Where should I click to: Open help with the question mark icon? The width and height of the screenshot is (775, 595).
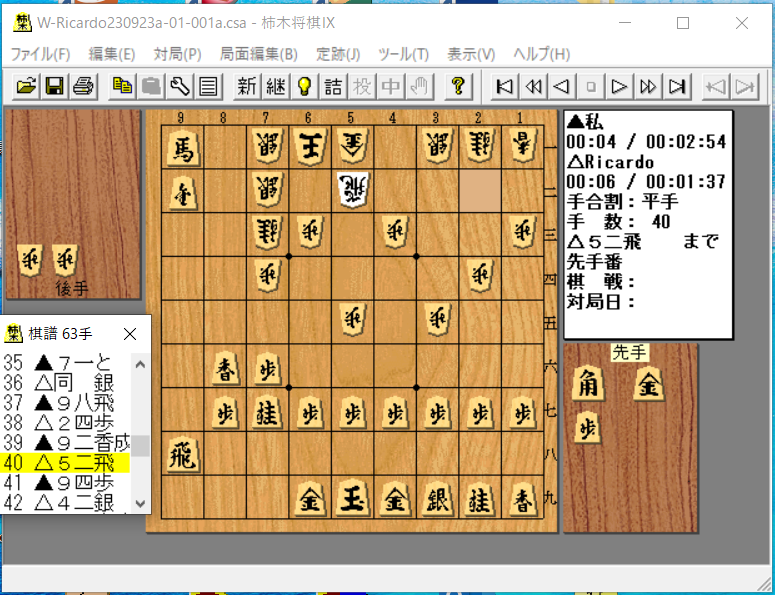[458, 87]
